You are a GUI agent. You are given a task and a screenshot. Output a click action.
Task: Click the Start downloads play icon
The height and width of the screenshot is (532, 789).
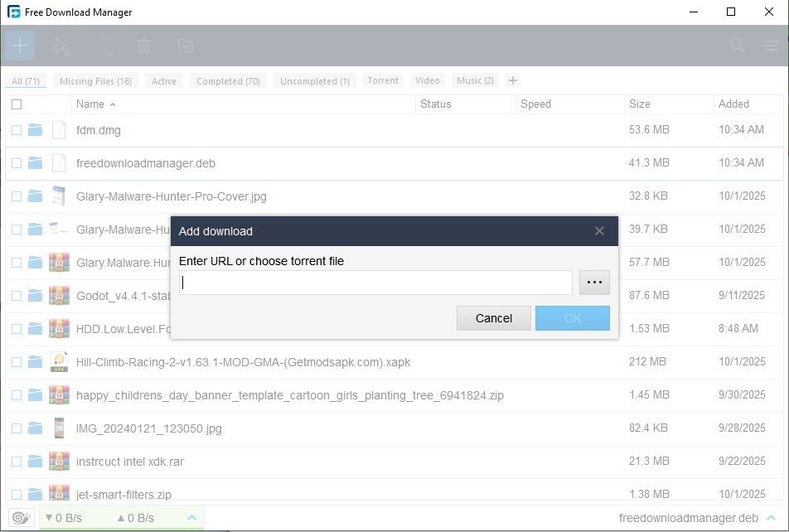coord(63,46)
